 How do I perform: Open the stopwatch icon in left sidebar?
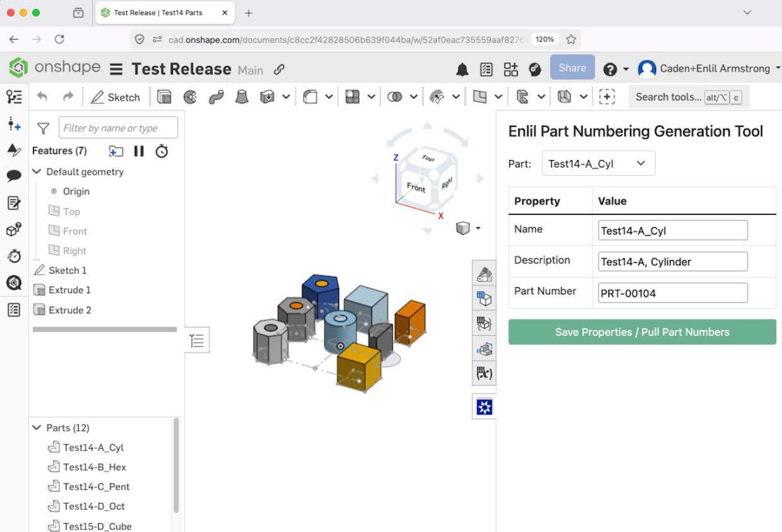[14, 255]
